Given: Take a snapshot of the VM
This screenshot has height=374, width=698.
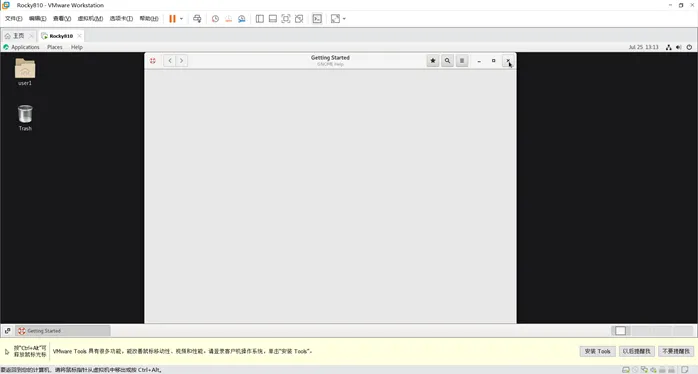Looking at the screenshot, I should [215, 19].
